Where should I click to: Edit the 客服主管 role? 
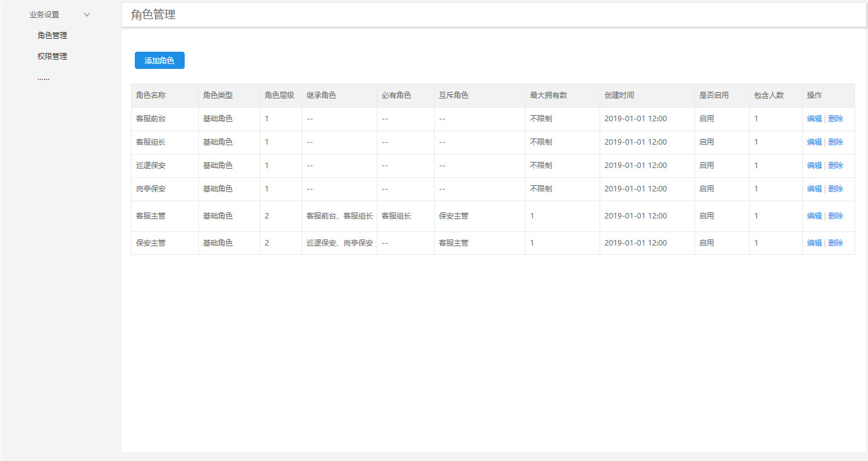click(x=814, y=215)
